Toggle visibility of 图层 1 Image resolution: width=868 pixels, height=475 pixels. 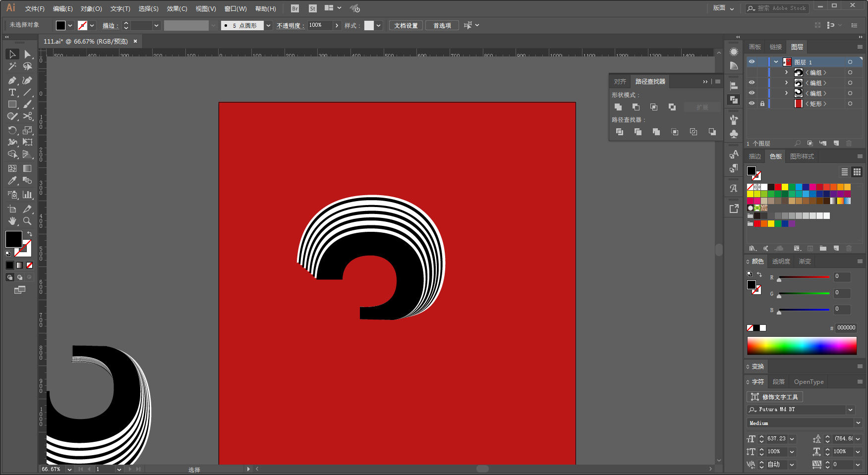click(x=752, y=62)
